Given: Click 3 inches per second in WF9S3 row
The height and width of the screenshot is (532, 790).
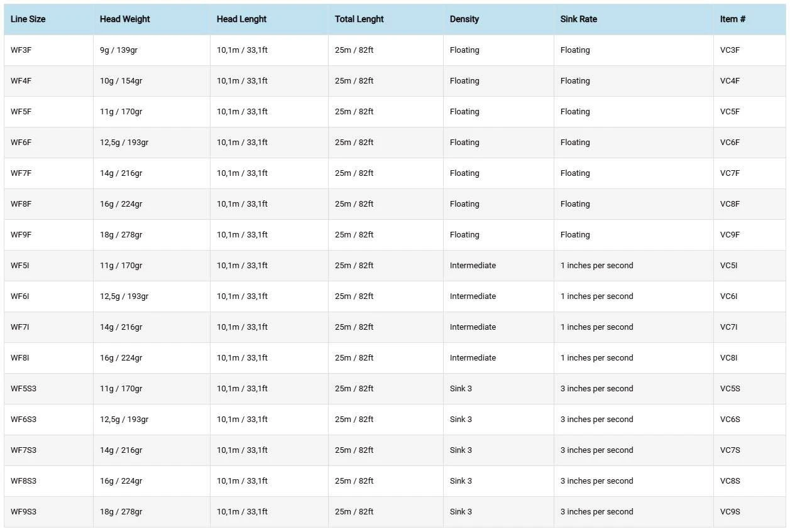Looking at the screenshot, I should click(596, 512).
